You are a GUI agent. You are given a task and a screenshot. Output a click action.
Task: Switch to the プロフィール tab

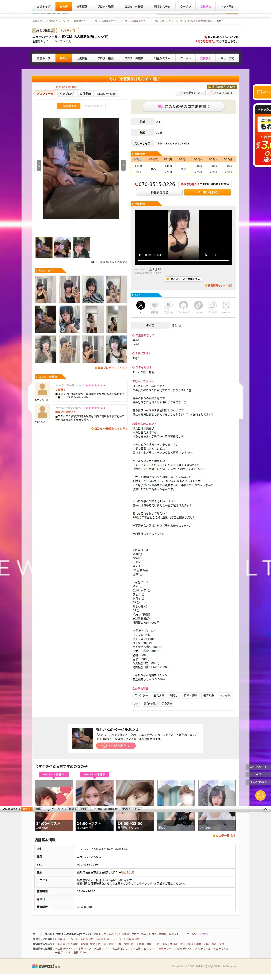pyautogui.click(x=45, y=94)
